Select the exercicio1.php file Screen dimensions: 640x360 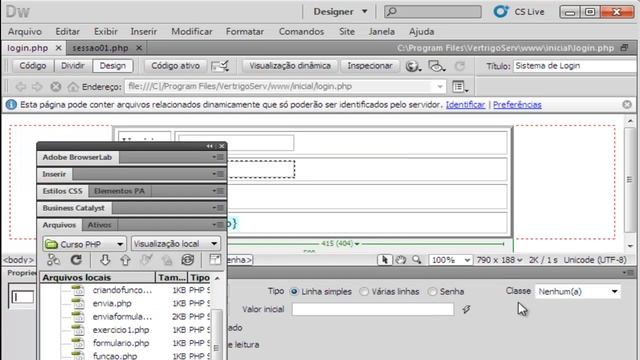point(120,330)
